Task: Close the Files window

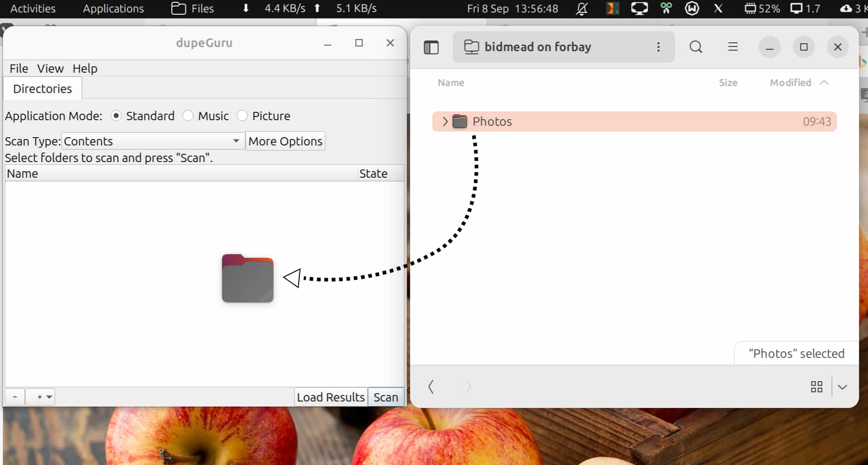Action: pyautogui.click(x=838, y=47)
